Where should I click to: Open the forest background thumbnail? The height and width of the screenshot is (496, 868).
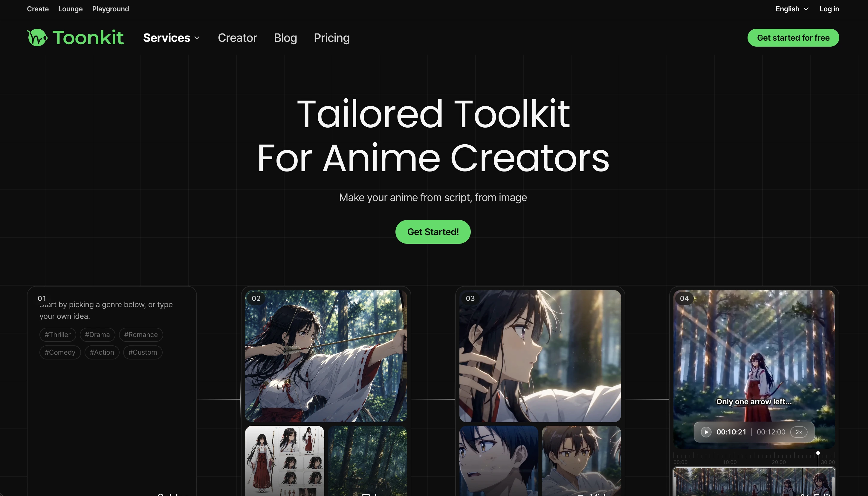click(367, 461)
